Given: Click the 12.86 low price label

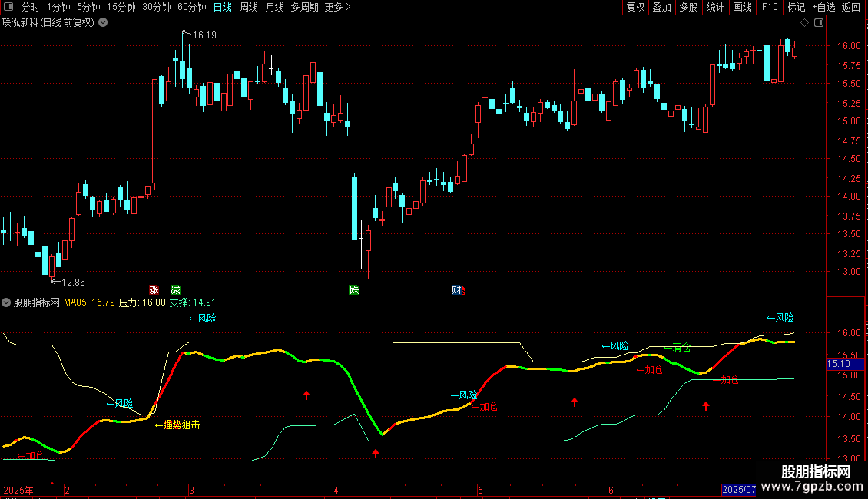Looking at the screenshot, I should [73, 283].
